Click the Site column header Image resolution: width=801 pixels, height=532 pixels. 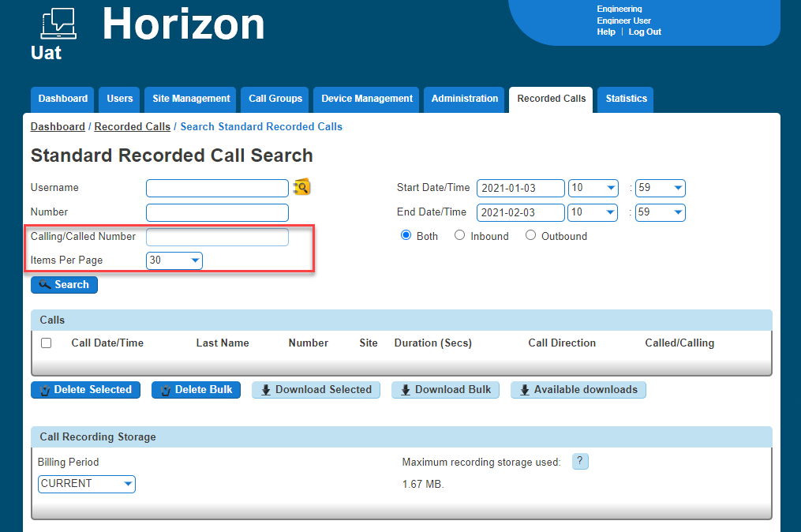pyautogui.click(x=369, y=343)
